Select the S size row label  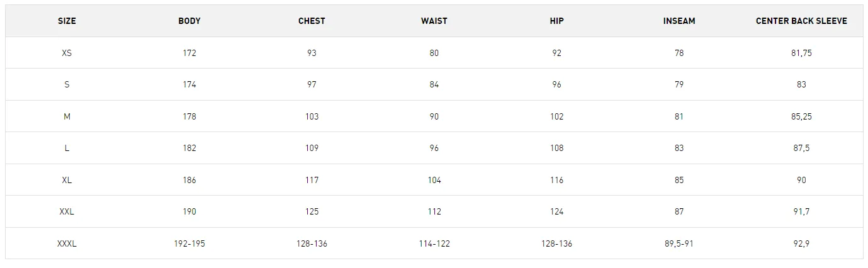[x=67, y=84]
